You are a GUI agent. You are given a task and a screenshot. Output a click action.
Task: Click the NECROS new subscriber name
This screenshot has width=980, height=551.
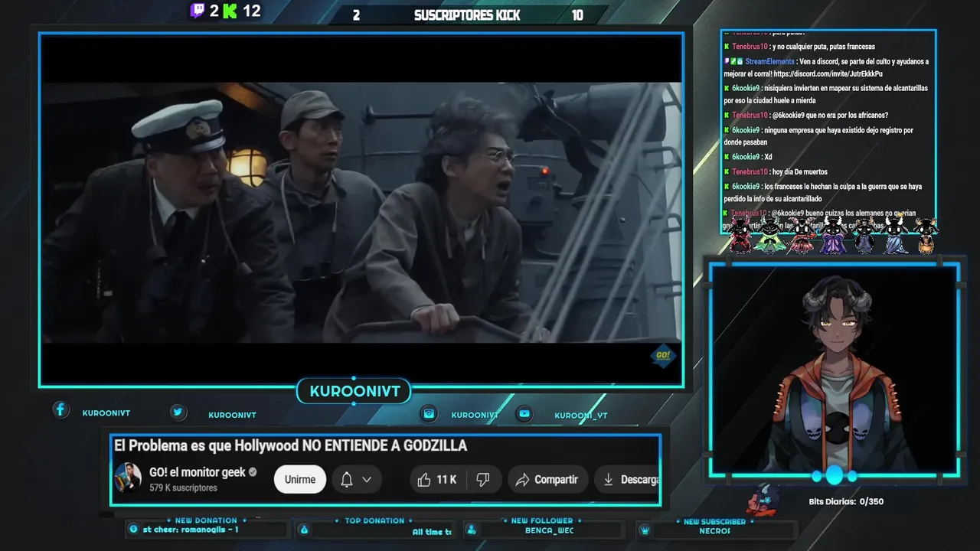tap(714, 530)
